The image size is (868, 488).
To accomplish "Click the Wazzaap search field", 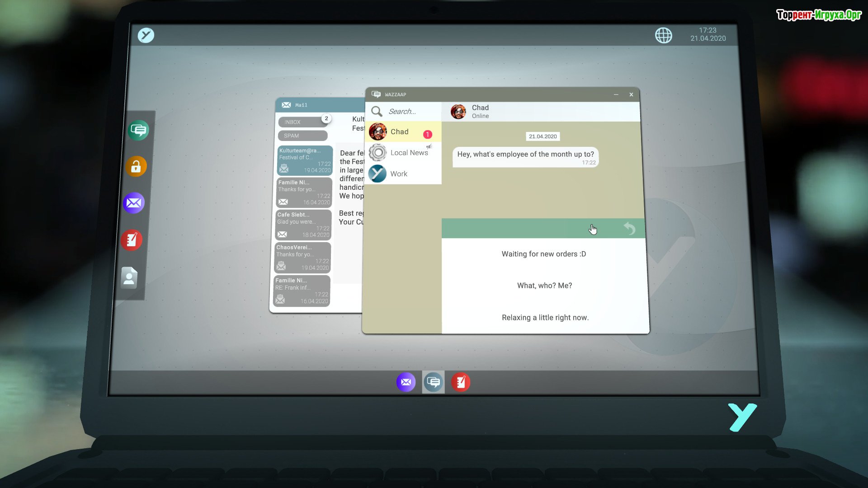I will (x=411, y=112).
